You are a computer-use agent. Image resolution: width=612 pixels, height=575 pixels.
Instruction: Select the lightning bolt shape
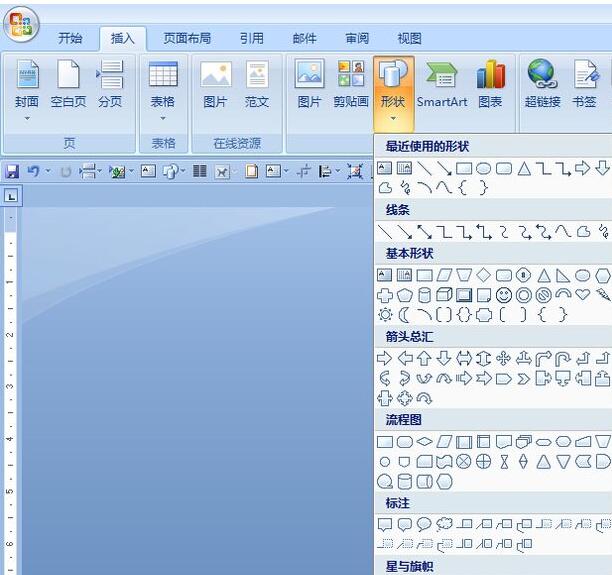603,295
